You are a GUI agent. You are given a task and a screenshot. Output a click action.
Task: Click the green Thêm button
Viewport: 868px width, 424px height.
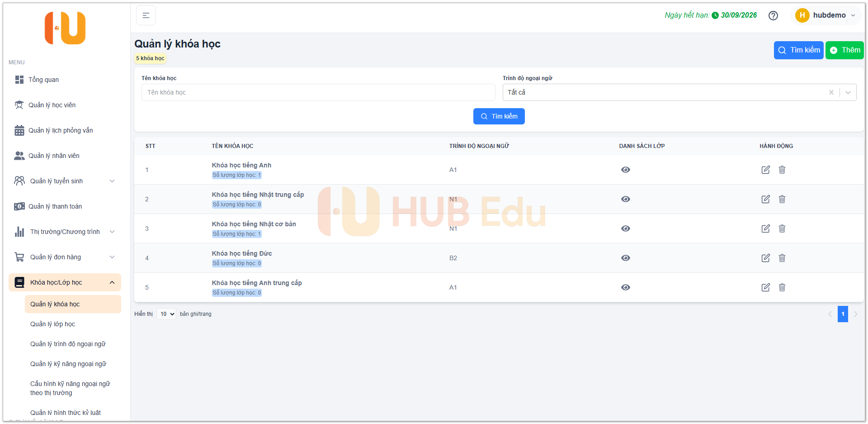click(844, 50)
